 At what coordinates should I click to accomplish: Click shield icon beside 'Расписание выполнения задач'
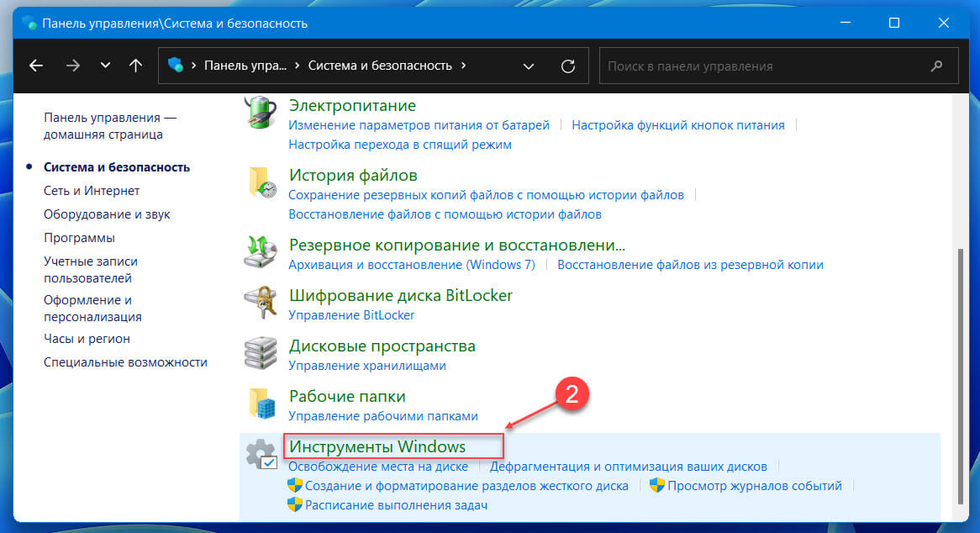pos(295,505)
